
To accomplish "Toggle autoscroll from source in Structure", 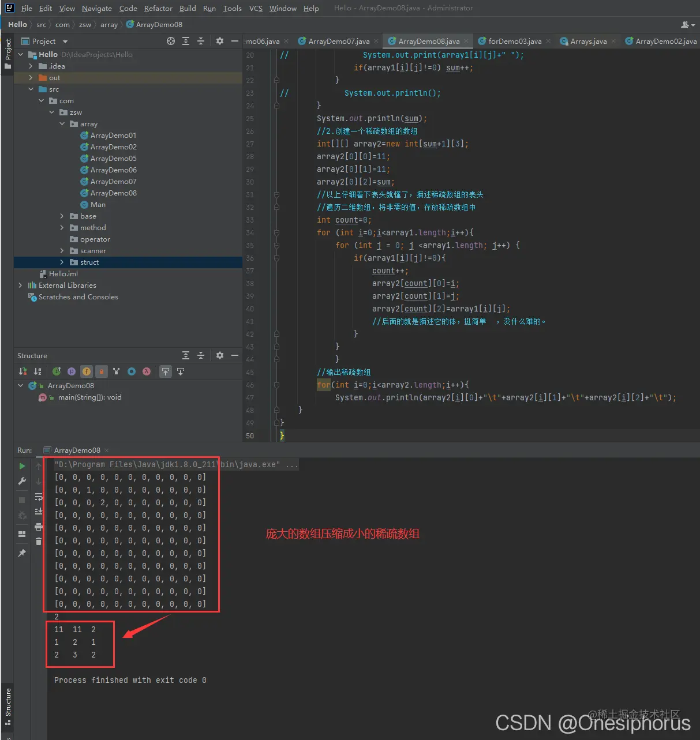I will (x=181, y=371).
